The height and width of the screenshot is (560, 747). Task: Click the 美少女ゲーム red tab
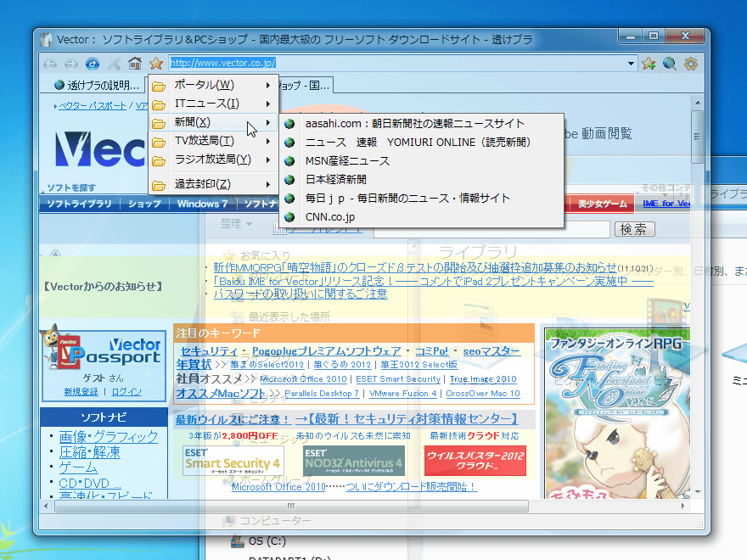click(602, 204)
